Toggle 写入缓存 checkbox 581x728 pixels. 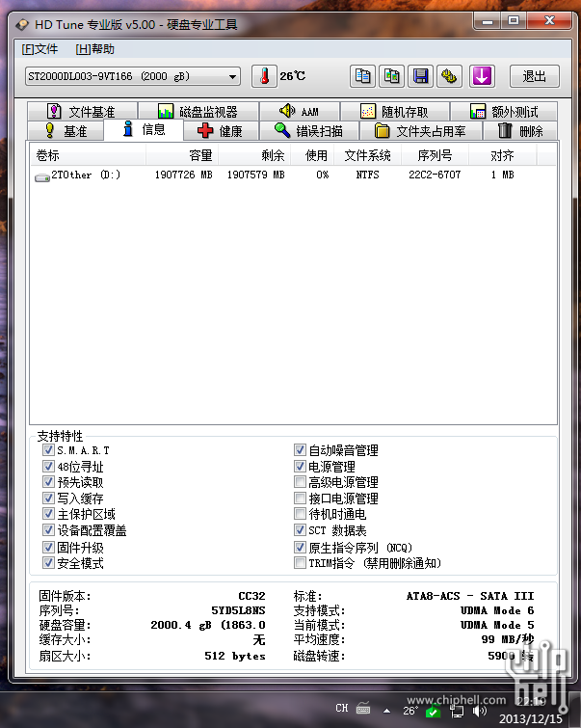48,499
